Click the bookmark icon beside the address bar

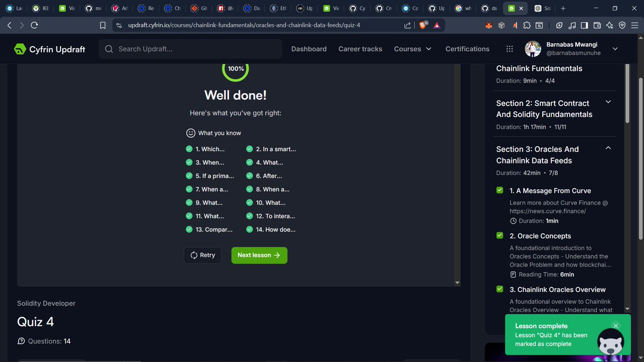click(103, 25)
